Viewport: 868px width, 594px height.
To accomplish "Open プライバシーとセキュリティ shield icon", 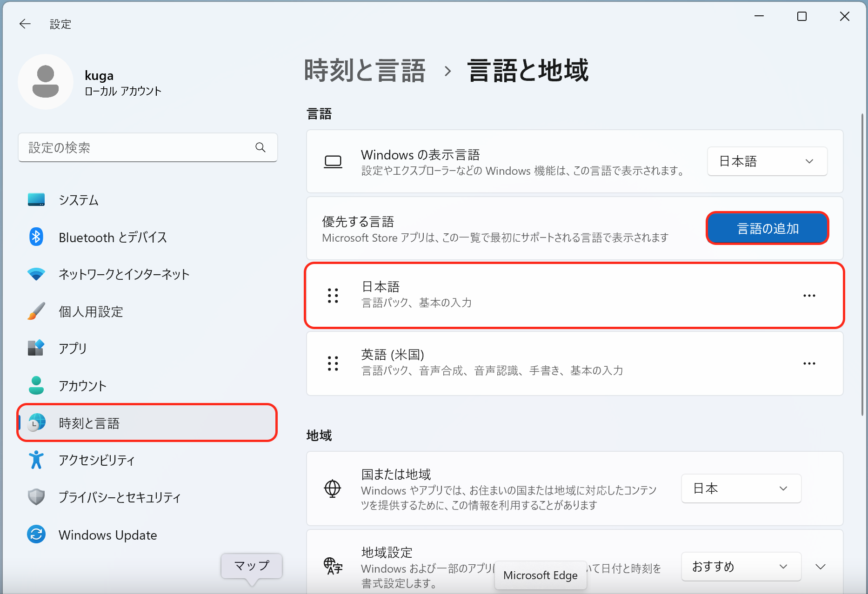I will tap(36, 497).
